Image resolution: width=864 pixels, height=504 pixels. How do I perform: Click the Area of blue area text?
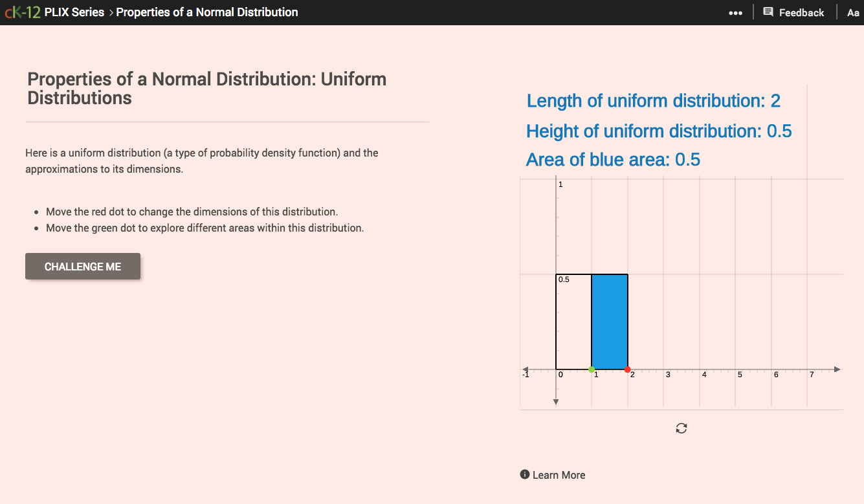click(x=613, y=159)
